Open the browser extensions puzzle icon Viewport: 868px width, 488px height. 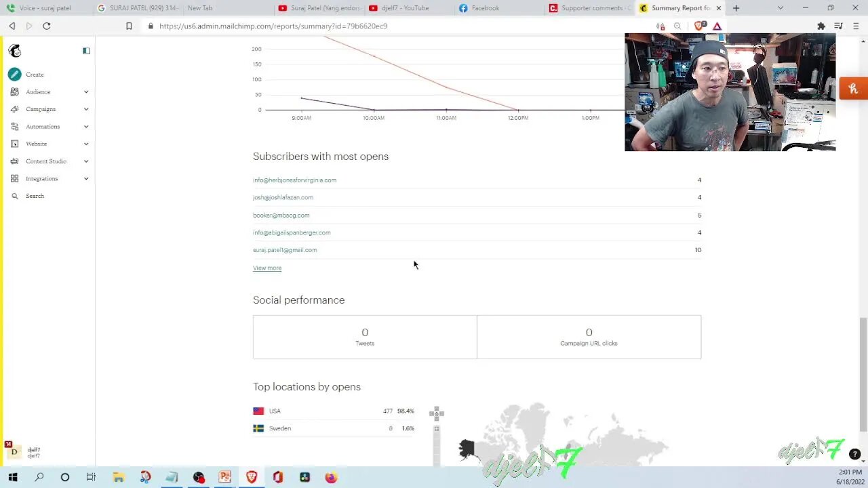821,26
